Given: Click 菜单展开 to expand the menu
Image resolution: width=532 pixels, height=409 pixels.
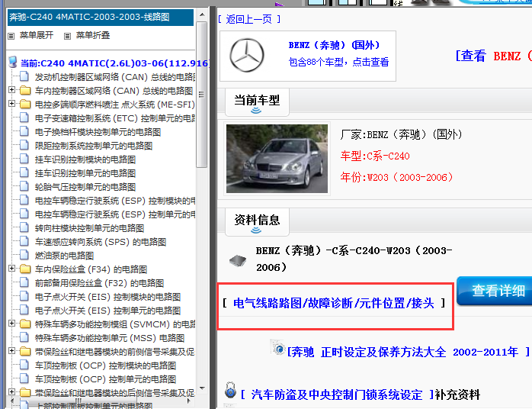Looking at the screenshot, I should [37, 35].
